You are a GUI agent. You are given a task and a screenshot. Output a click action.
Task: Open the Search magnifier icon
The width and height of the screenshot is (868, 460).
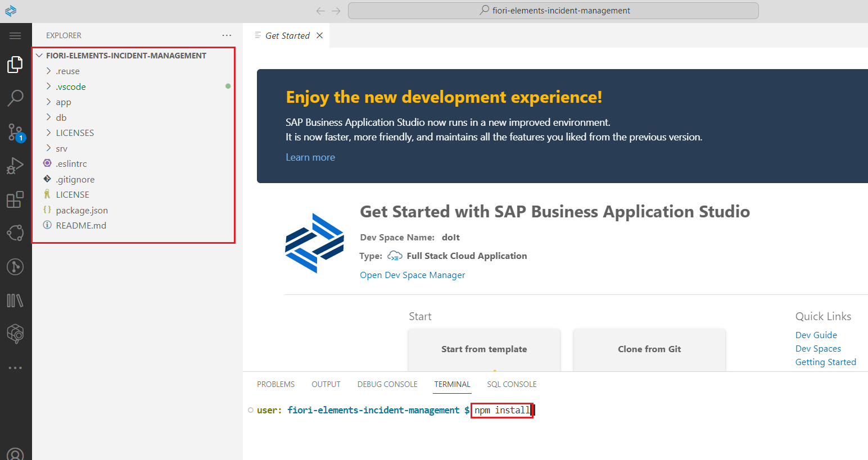click(x=15, y=98)
